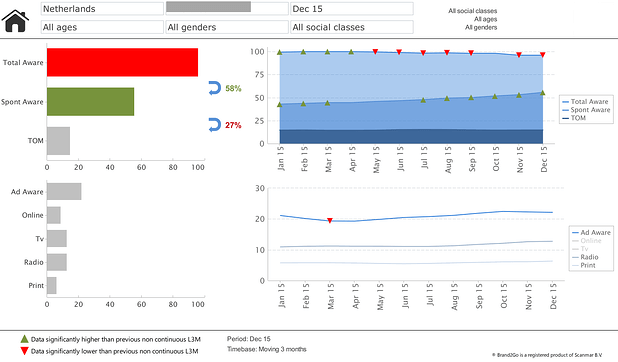Toggle Online series in ad legend
This screenshot has width=618, height=362.
(x=586, y=241)
